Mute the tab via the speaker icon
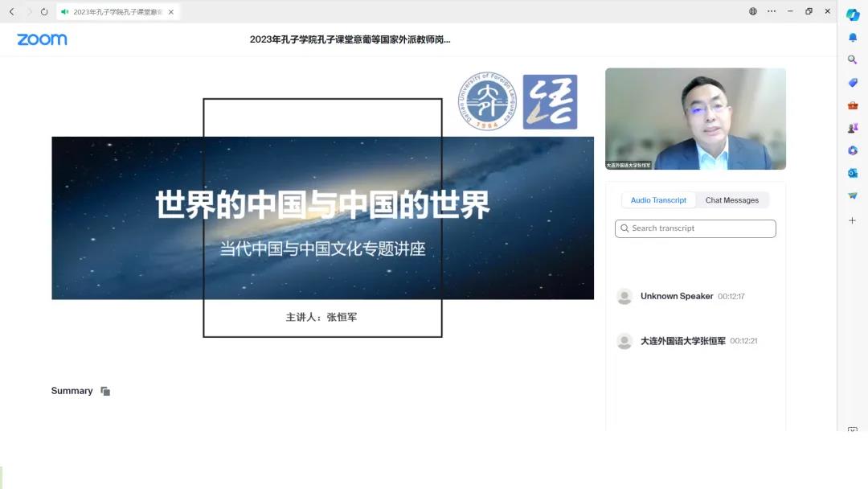Image resolution: width=868 pixels, height=489 pixels. (x=65, y=11)
